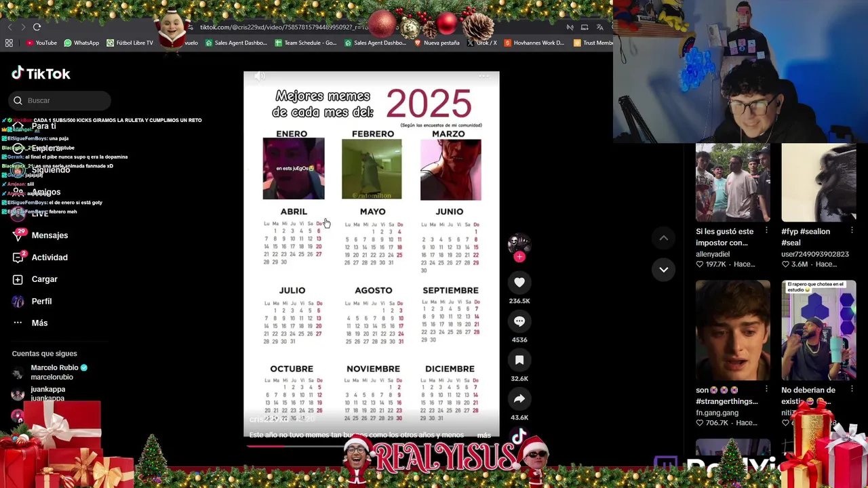This screenshot has width=868, height=488.
Task: Open the sea lion video thumbnail
Action: (x=818, y=183)
